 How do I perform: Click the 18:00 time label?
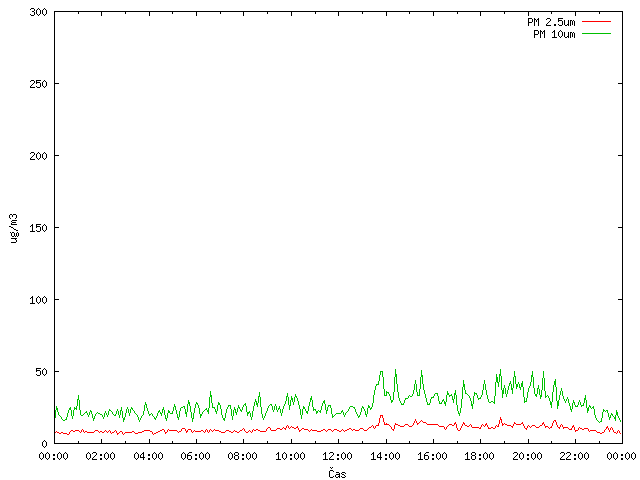tap(479, 456)
